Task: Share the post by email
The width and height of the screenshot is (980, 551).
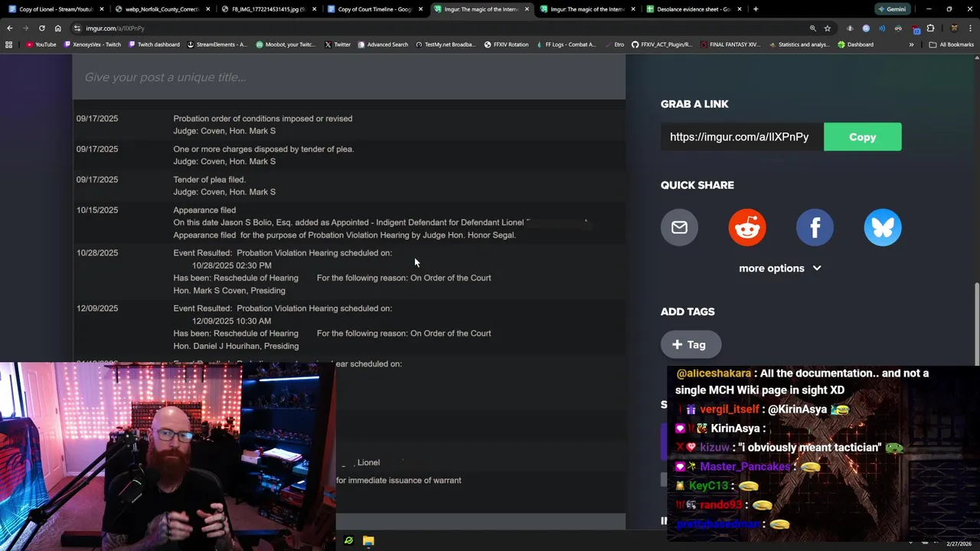Action: [x=679, y=227]
